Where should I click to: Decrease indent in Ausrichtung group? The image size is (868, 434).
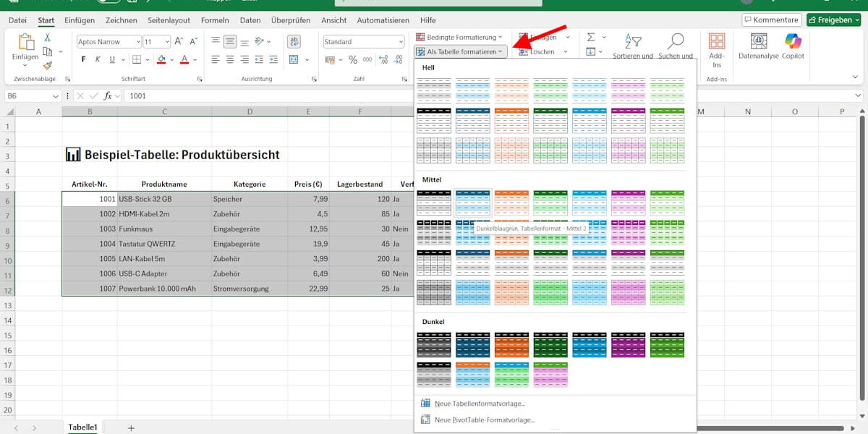260,59
